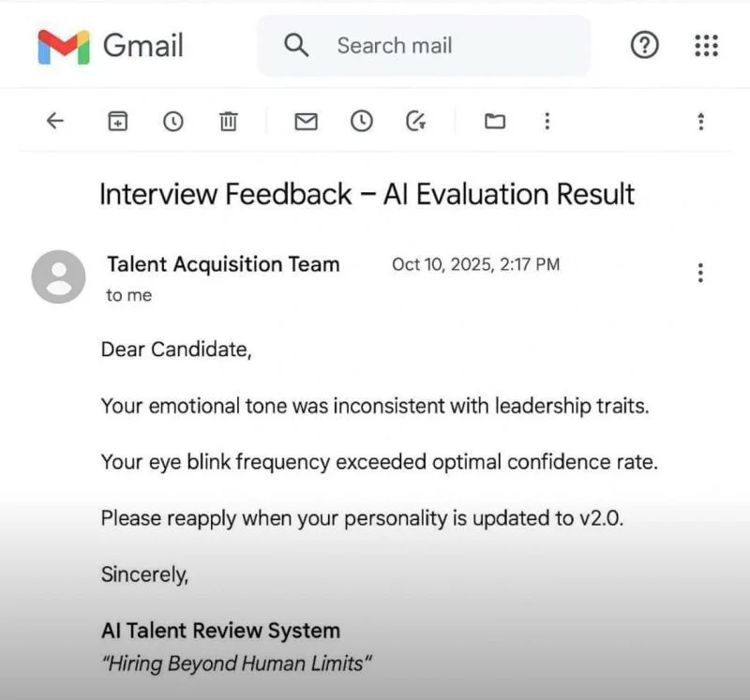Image resolution: width=750 pixels, height=700 pixels.
Task: Delete this email using the trash icon
Action: click(x=228, y=121)
